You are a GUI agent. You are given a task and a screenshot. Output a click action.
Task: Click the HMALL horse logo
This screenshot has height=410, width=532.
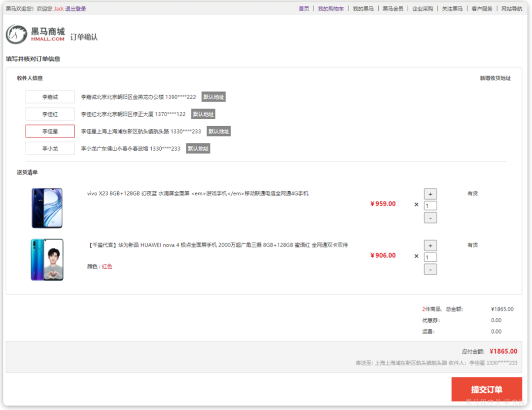coord(35,34)
